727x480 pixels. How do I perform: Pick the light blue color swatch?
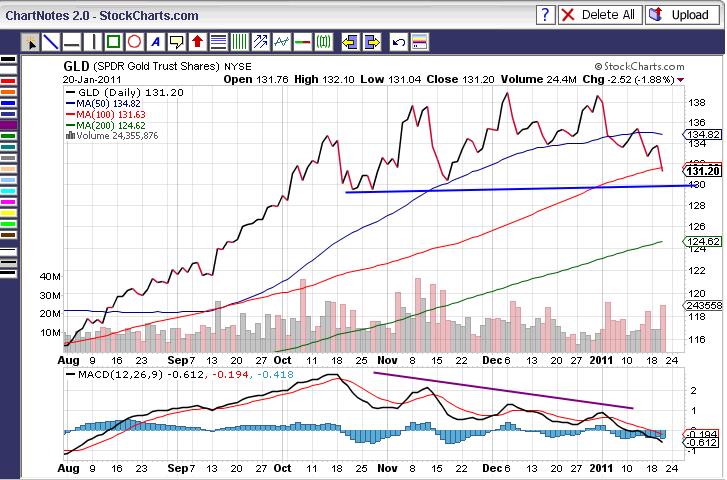9,180
